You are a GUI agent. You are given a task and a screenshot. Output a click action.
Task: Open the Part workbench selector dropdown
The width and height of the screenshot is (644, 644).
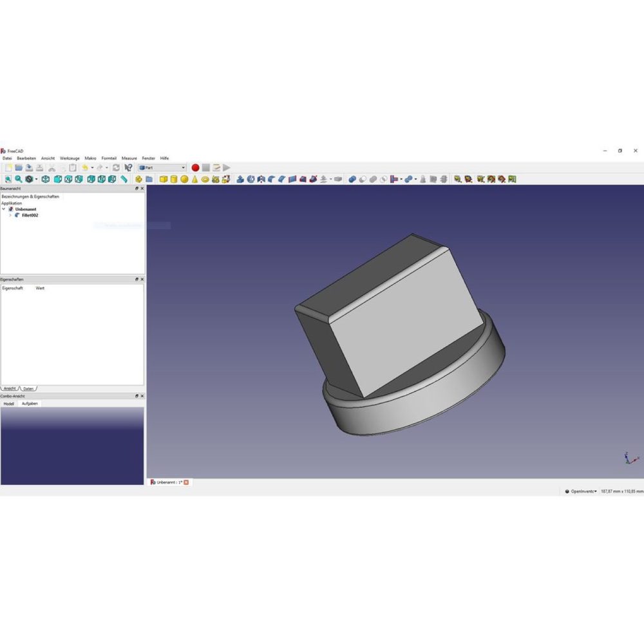point(162,167)
